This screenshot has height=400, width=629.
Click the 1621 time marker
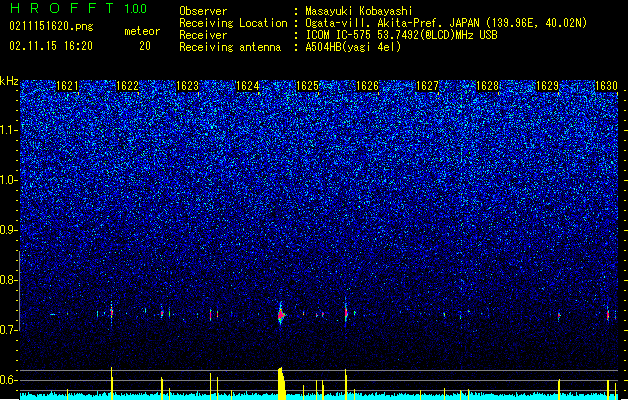pyautogui.click(x=67, y=86)
